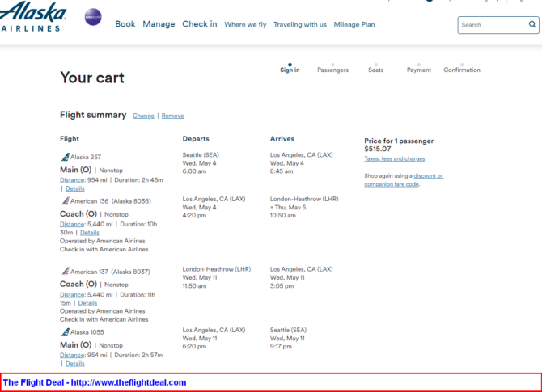Click the search magnifier icon
542x392 pixels.
point(532,24)
